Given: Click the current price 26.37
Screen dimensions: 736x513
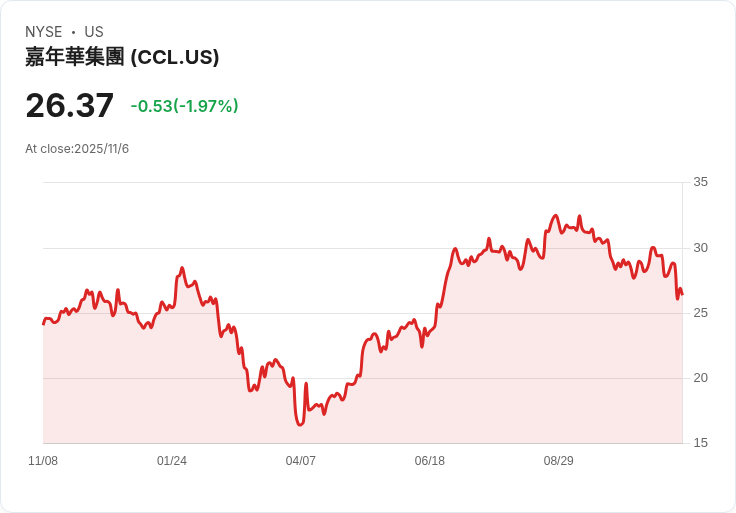Looking at the screenshot, I should [x=69, y=105].
